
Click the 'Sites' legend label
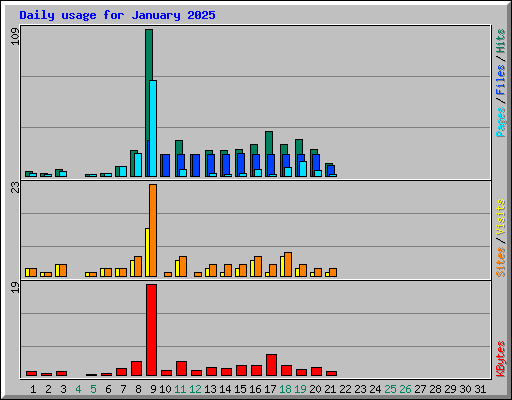[500, 262]
